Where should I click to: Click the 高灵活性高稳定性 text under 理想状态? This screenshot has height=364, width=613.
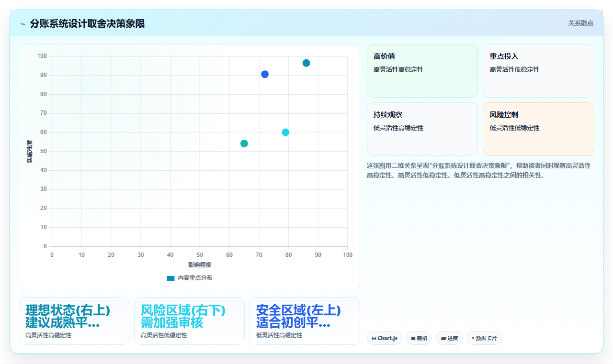click(48, 335)
